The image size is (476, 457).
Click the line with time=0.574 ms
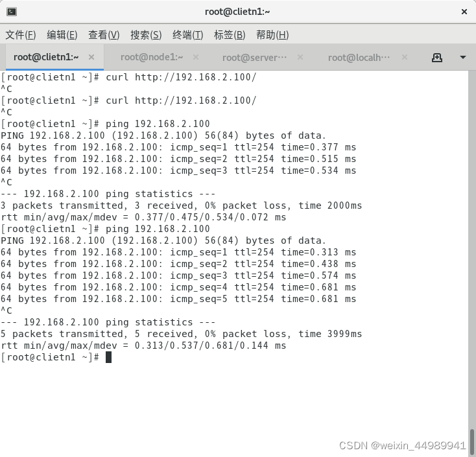point(178,275)
